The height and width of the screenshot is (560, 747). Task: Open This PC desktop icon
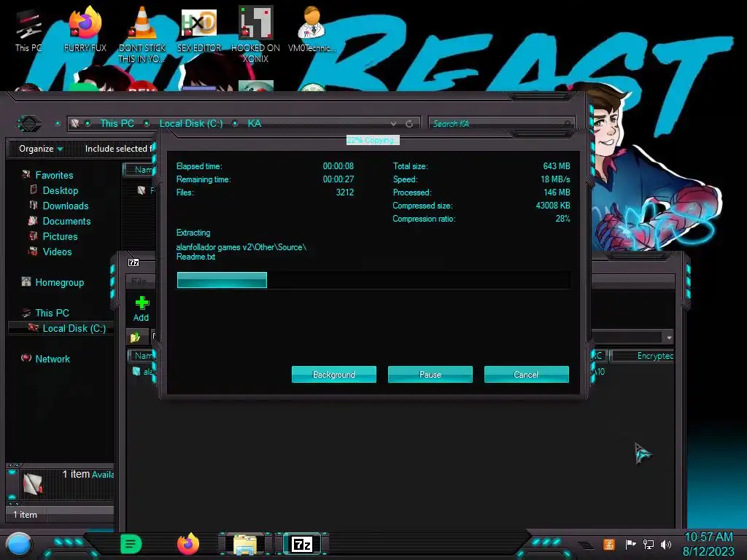tap(28, 28)
